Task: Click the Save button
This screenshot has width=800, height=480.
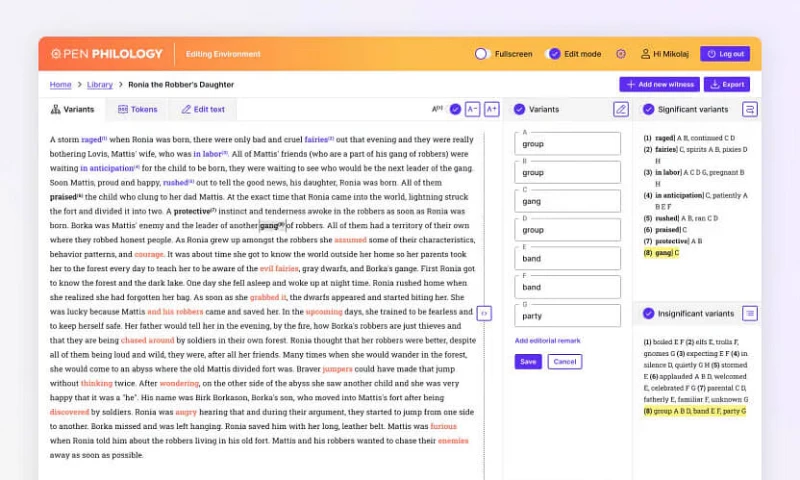Action: click(528, 362)
